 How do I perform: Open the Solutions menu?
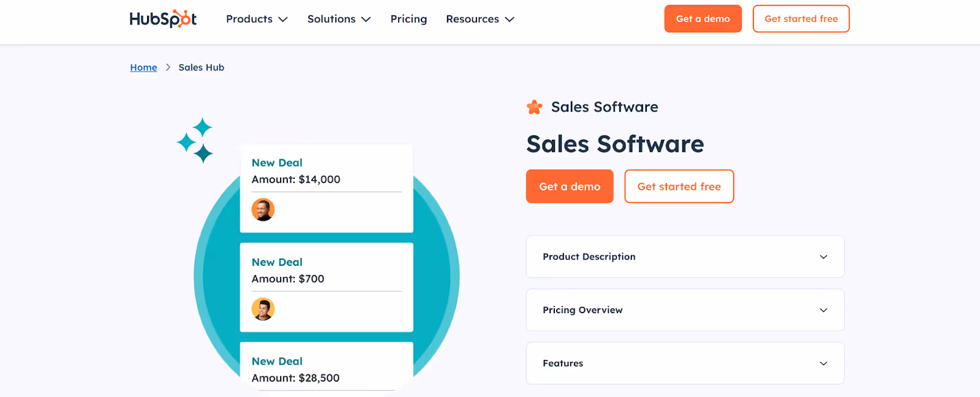point(339,19)
